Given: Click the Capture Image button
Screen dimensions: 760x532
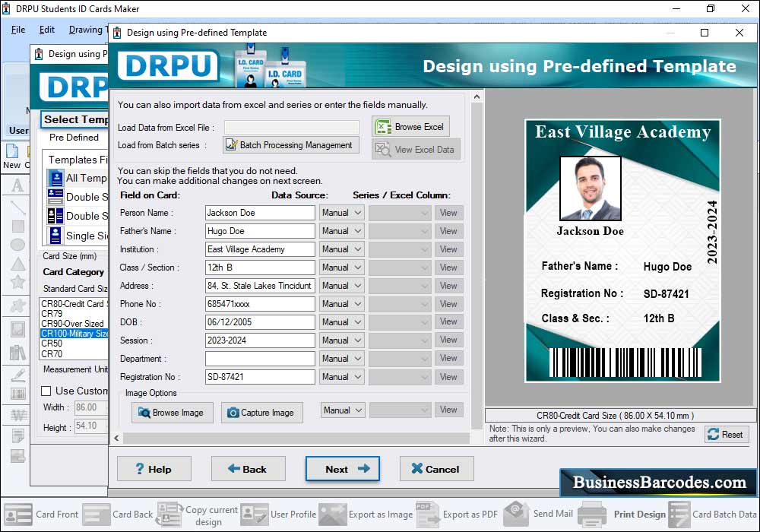Looking at the screenshot, I should [261, 413].
